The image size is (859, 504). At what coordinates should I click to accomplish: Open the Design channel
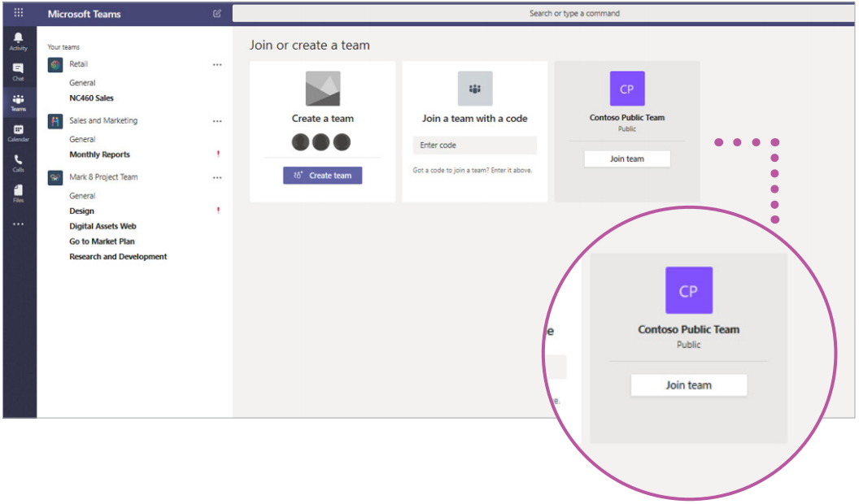tap(81, 211)
